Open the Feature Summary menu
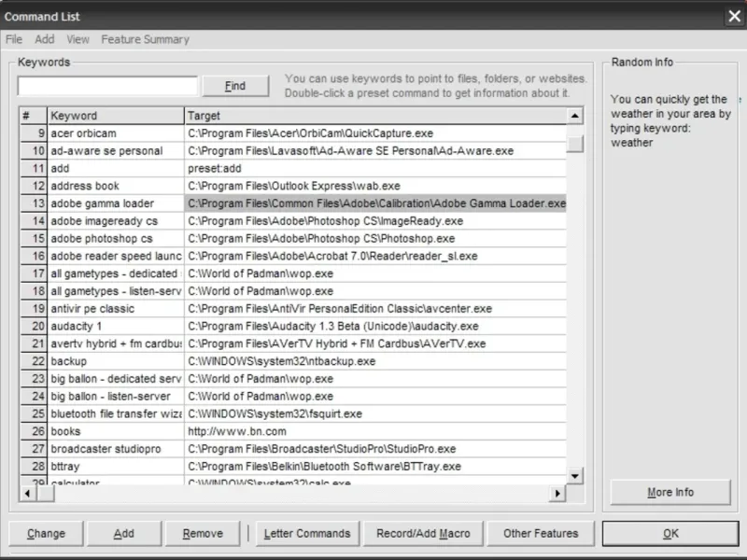 [146, 39]
